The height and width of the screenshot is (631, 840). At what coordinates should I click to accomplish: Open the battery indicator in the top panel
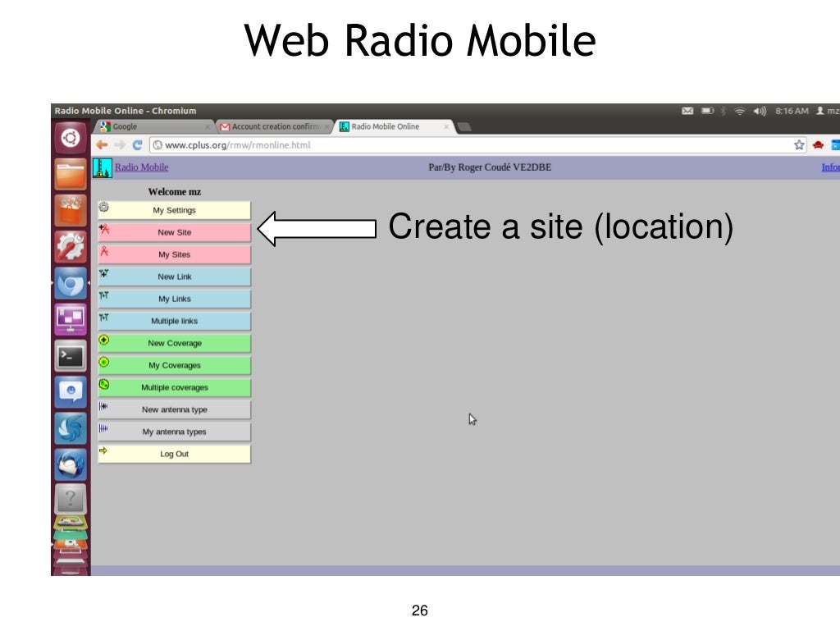tap(708, 111)
